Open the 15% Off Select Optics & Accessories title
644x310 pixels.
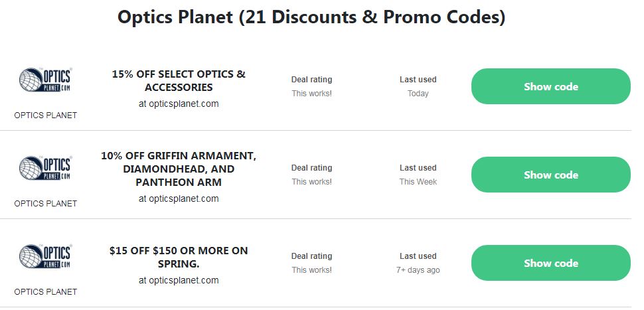(179, 80)
